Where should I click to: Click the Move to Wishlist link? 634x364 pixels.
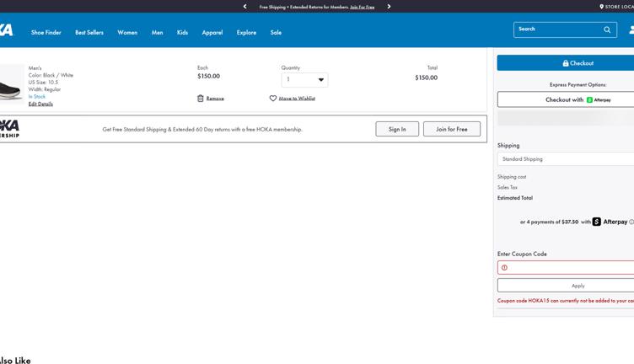[x=297, y=99]
